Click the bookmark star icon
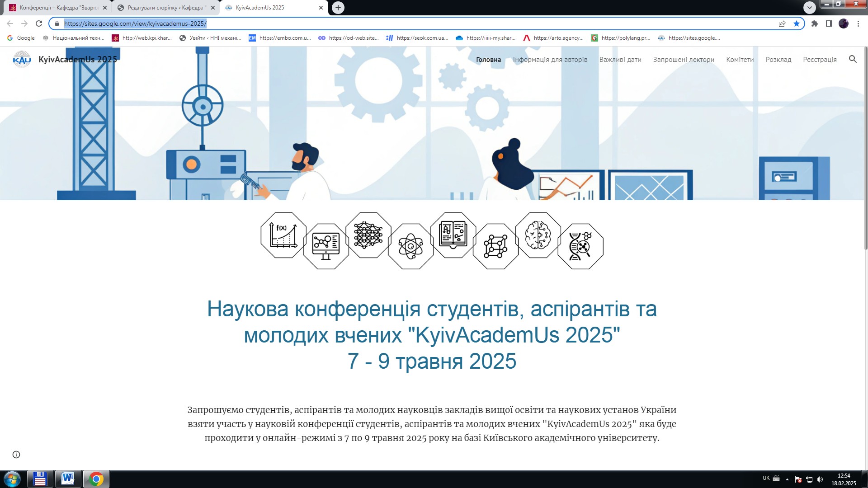The height and width of the screenshot is (488, 868). tap(797, 23)
